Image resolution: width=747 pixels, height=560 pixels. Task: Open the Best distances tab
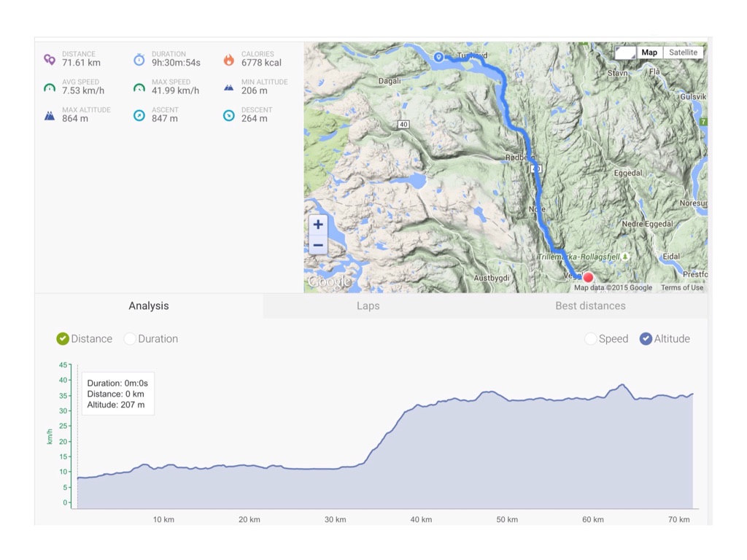590,306
